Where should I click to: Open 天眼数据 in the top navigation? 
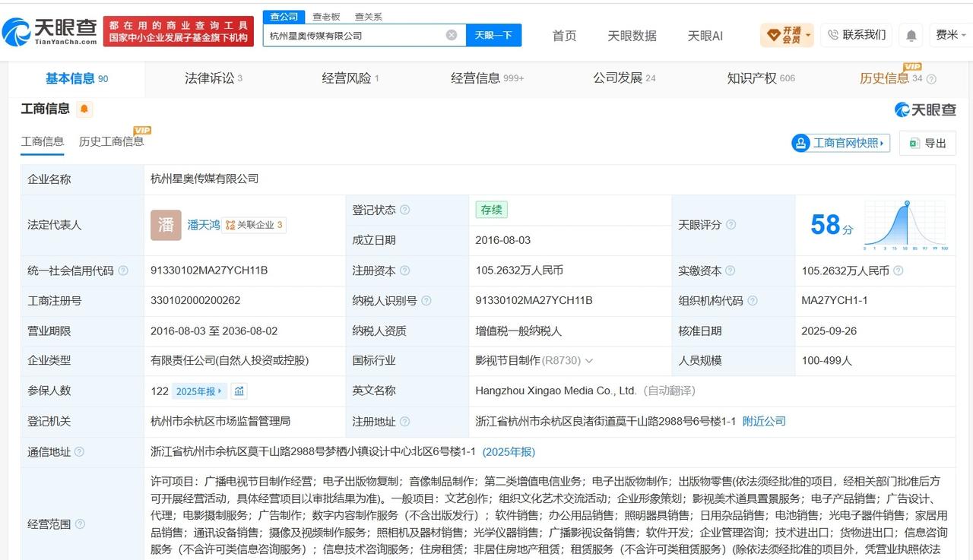(x=632, y=35)
